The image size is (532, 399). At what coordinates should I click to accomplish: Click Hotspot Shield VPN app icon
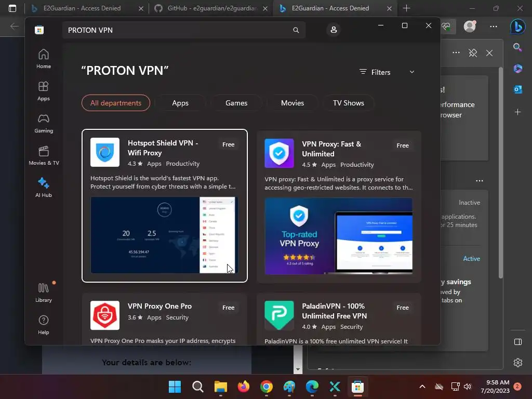point(105,152)
